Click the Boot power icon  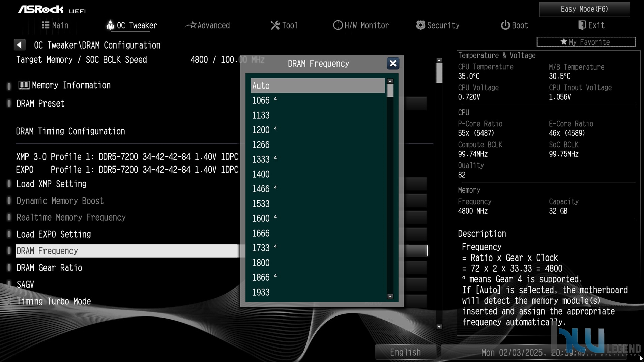pyautogui.click(x=505, y=25)
